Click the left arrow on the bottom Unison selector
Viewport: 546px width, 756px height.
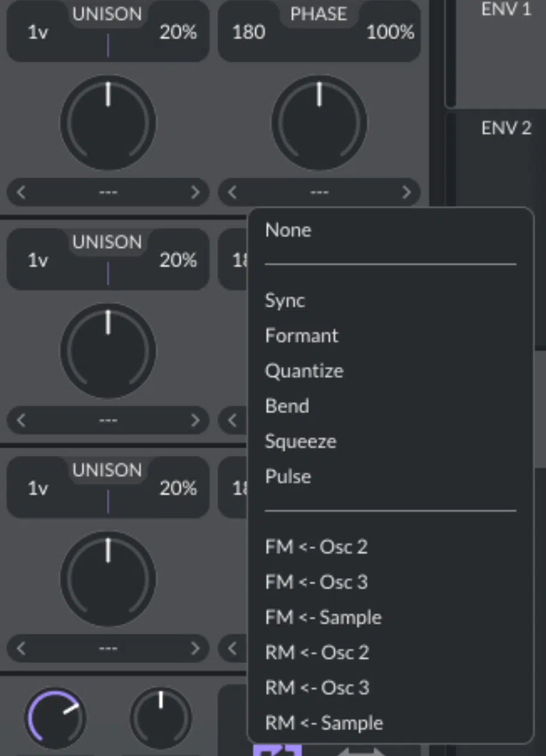(20, 649)
